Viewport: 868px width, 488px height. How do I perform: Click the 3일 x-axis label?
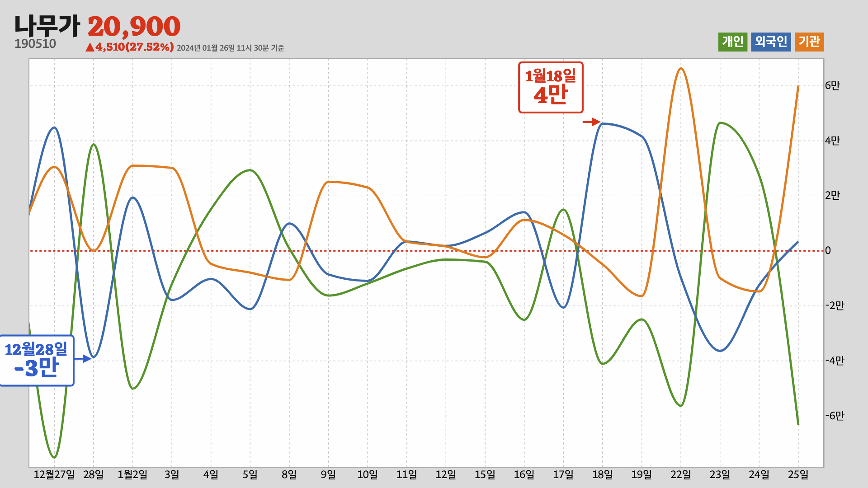click(172, 474)
